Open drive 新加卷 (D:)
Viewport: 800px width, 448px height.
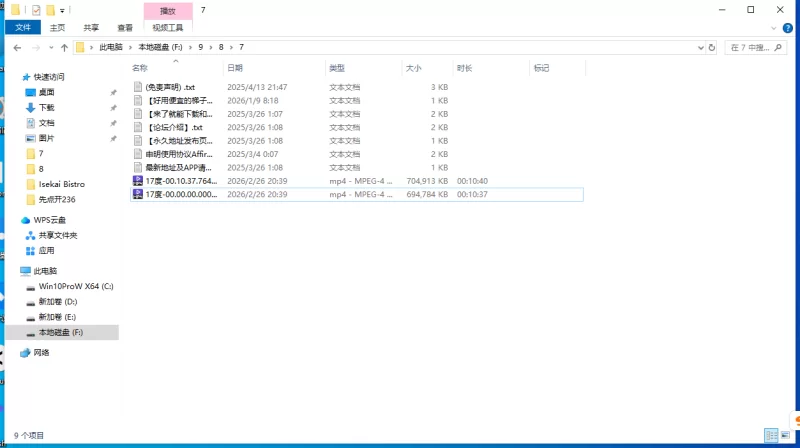click(58, 302)
